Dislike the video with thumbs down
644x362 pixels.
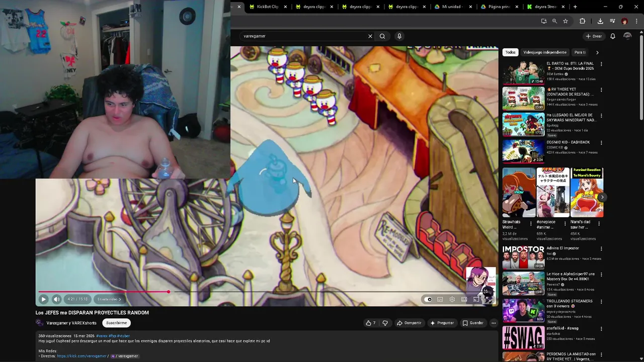point(385,323)
